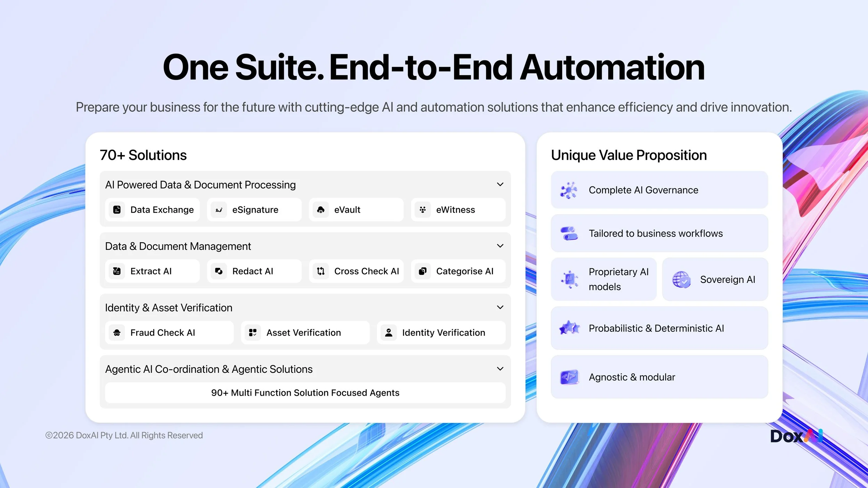The height and width of the screenshot is (488, 868).
Task: Open 90+ Multi Function Solution Focused Agents
Action: [305, 393]
